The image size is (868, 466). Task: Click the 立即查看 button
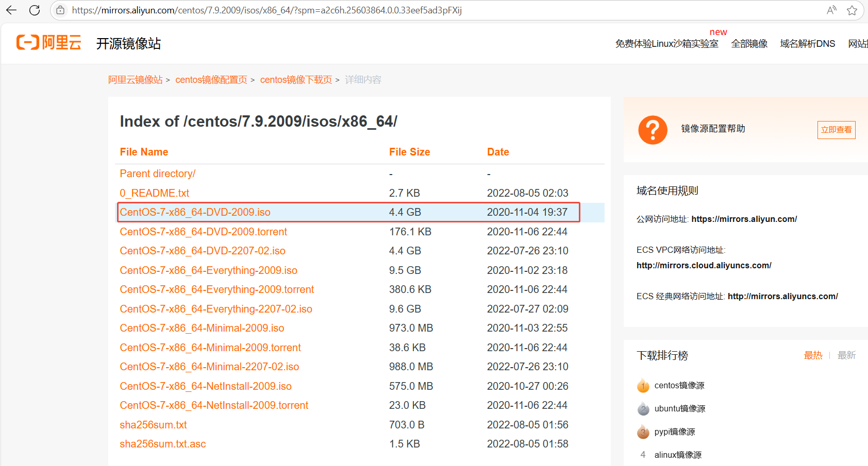(x=836, y=130)
